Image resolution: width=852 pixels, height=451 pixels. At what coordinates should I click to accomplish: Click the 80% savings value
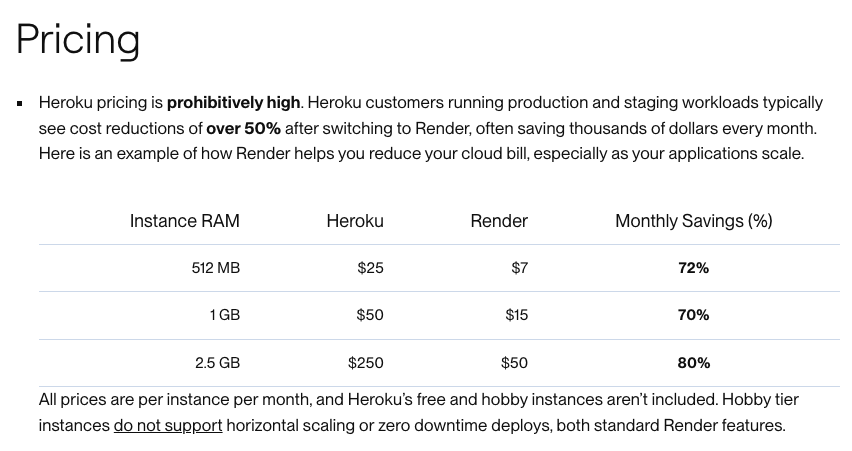click(x=693, y=363)
